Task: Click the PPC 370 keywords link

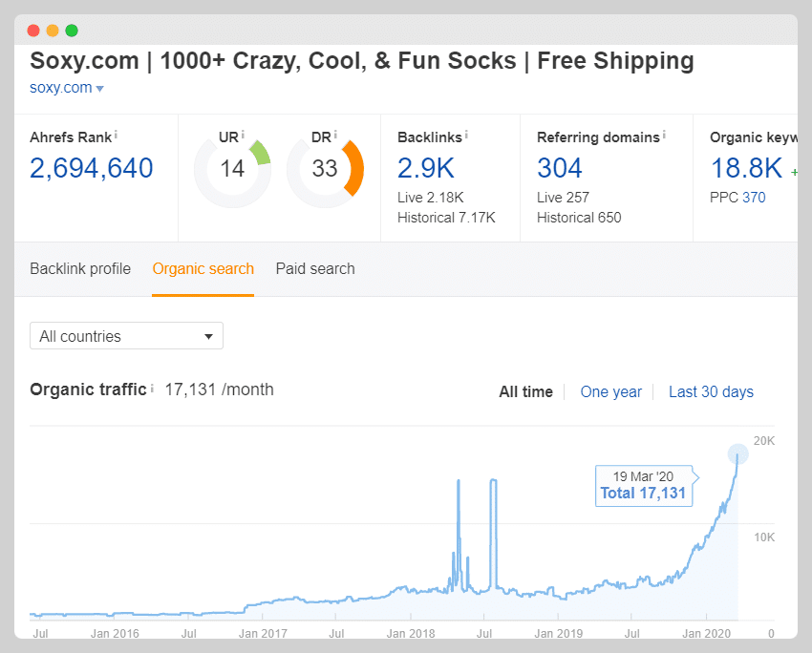Action: pos(754,198)
